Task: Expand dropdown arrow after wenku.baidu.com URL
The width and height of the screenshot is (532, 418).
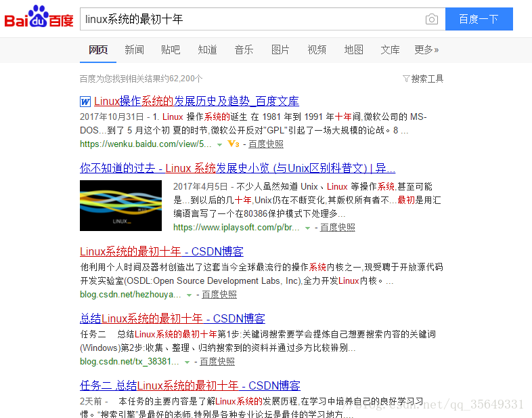Action: (x=219, y=145)
